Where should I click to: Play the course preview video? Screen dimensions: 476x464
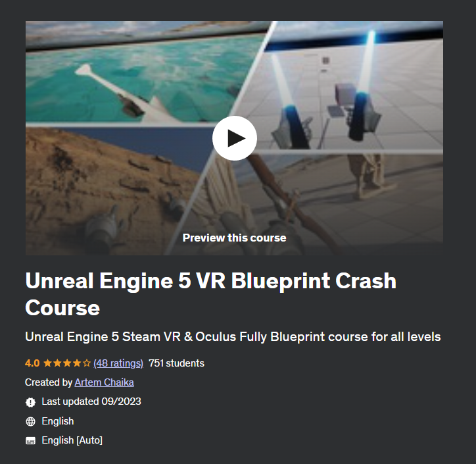coord(234,138)
